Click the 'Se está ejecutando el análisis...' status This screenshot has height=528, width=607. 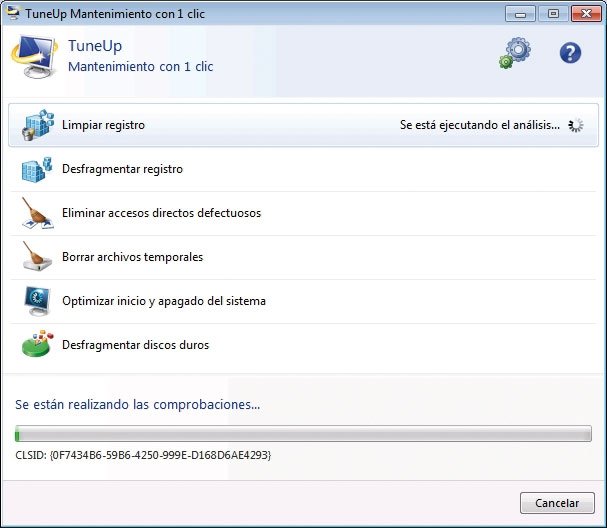point(480,125)
